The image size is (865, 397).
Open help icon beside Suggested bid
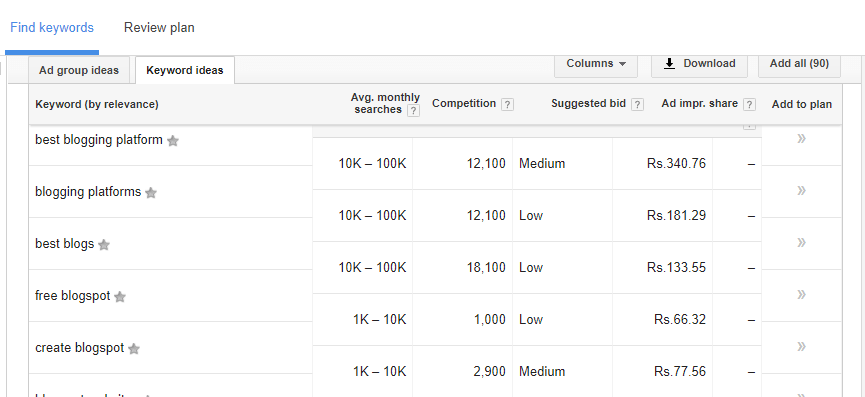pos(637,104)
